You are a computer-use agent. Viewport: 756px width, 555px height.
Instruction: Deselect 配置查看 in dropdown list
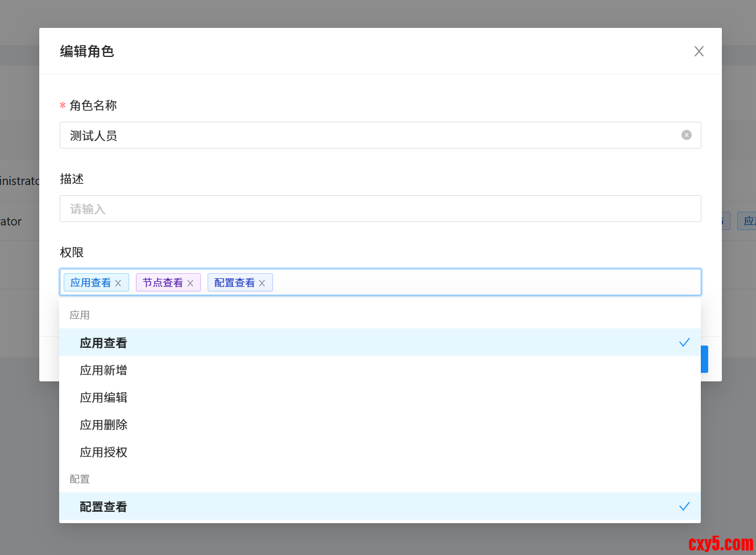point(104,507)
